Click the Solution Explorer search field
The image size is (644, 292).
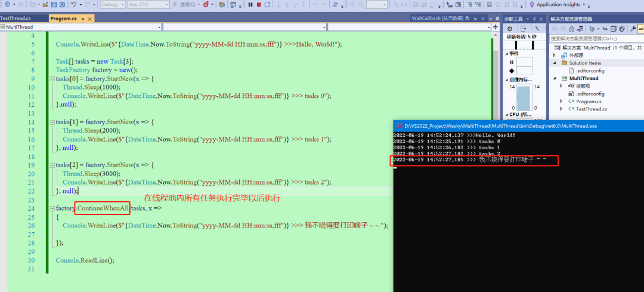(597, 38)
